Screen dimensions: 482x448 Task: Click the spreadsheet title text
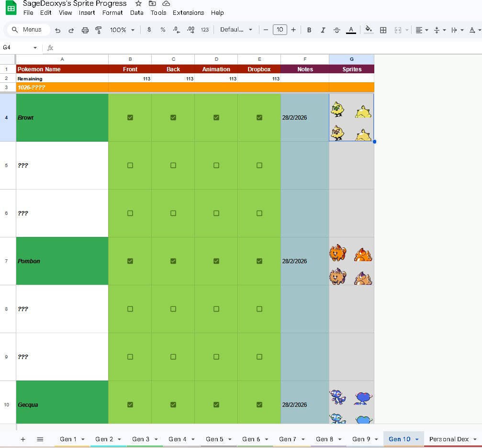tap(75, 4)
